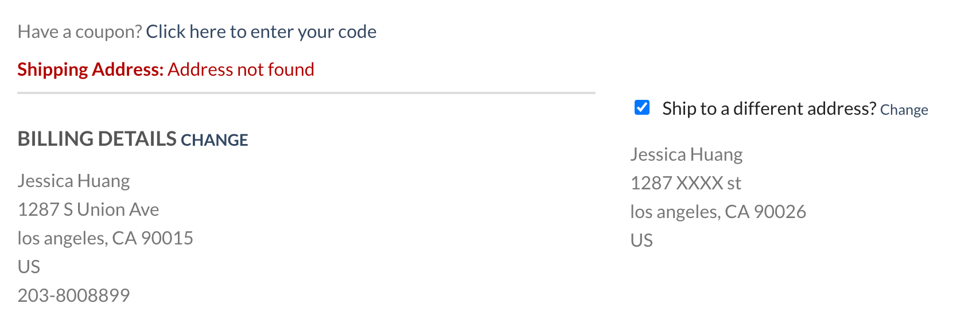Click the US country under billing details
980x311 pixels.
coord(29,267)
